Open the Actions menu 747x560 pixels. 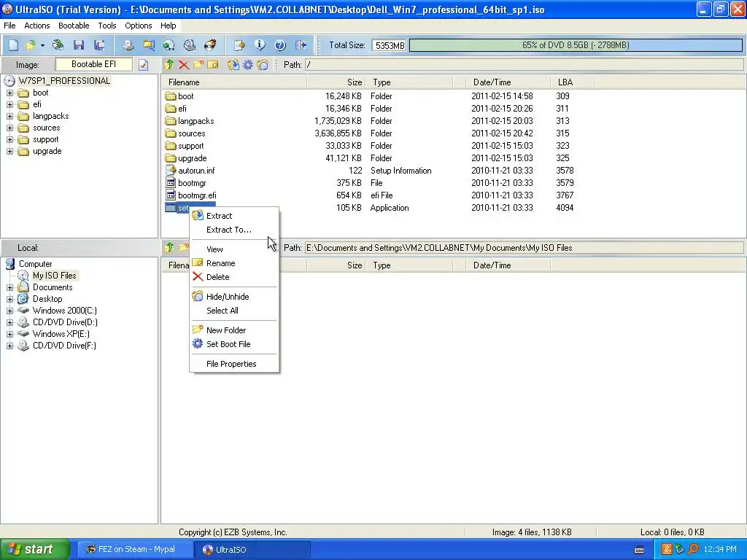[36, 26]
